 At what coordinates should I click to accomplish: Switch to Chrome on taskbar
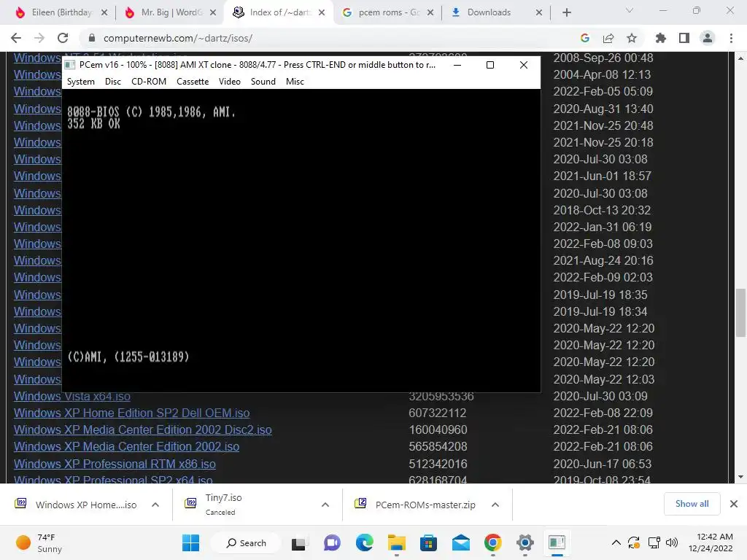(x=493, y=542)
